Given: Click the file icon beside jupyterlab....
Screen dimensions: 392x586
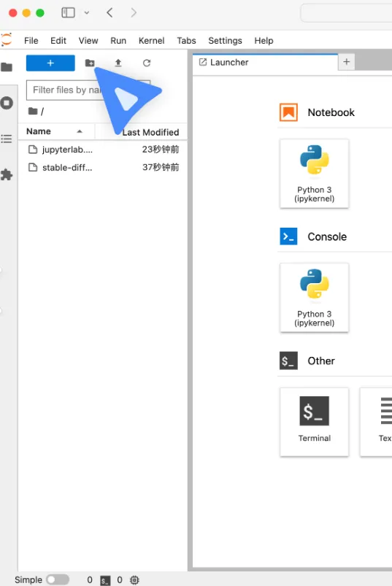Looking at the screenshot, I should click(33, 150).
